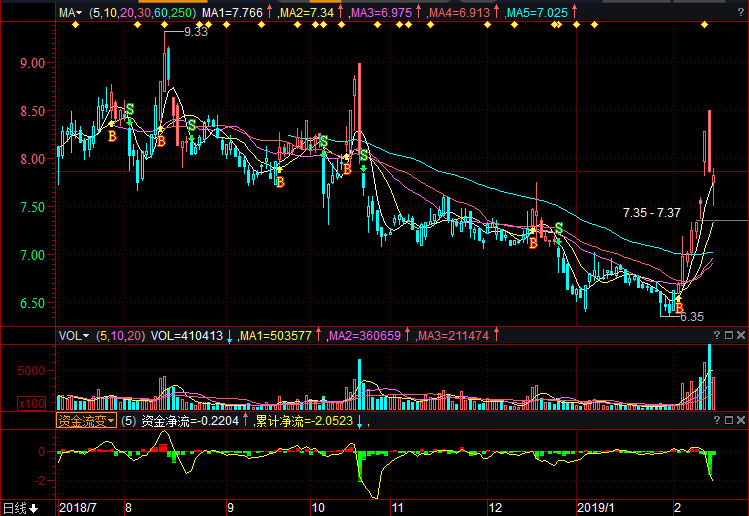The height and width of the screenshot is (516, 749).
Task: Click the MA parameters (5,10,20,30,60,250)
Action: click(142, 13)
